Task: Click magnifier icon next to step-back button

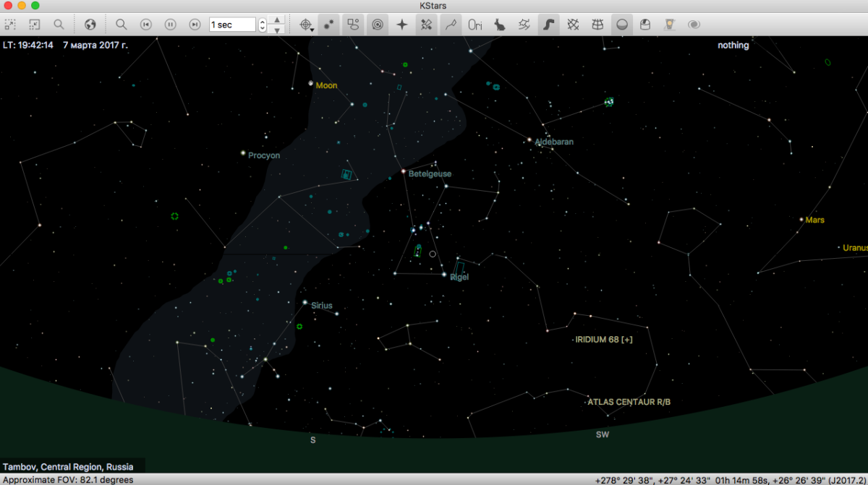Action: point(122,25)
